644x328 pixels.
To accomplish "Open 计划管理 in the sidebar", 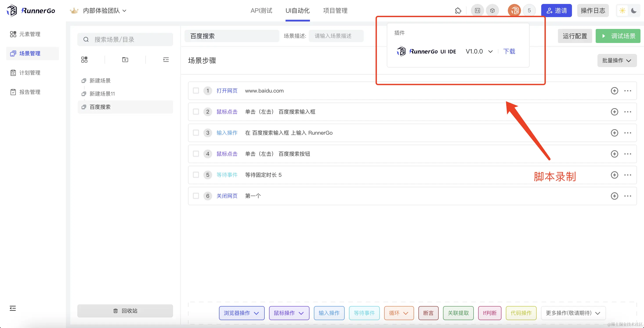I will click(x=30, y=73).
